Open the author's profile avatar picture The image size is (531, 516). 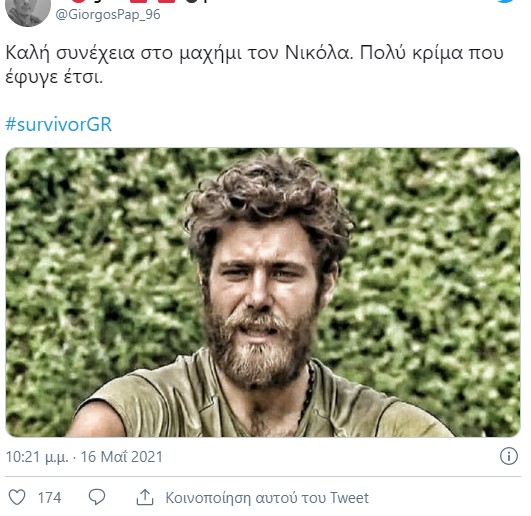[28, 12]
